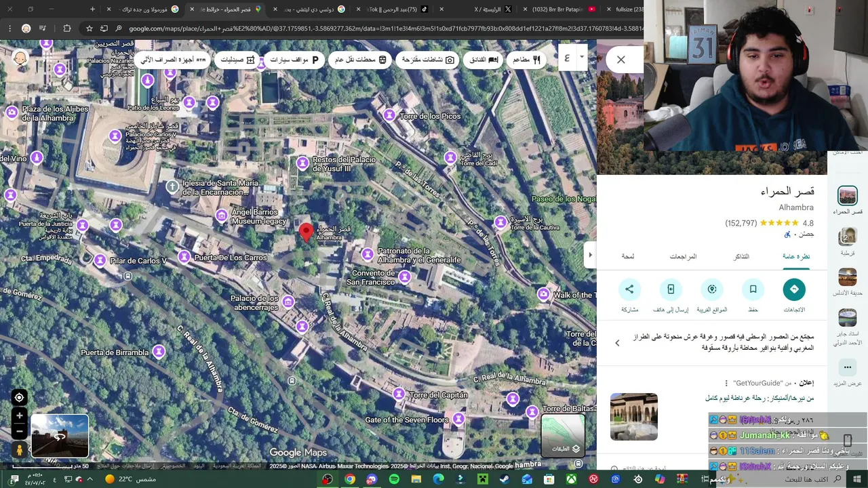Image resolution: width=868 pixels, height=488 pixels.
Task: Select the Palacio de los abencerrajes marker
Action: (x=288, y=301)
